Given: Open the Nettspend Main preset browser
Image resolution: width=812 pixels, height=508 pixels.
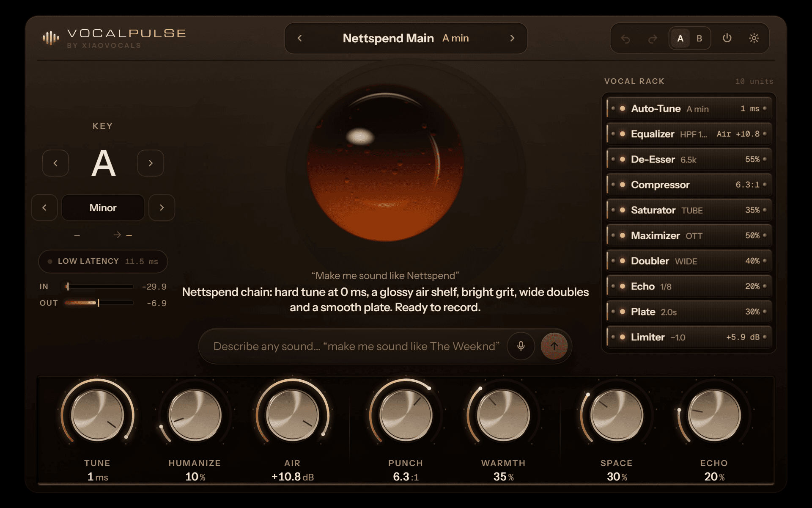Looking at the screenshot, I should tap(406, 38).
